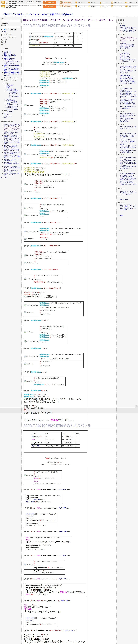Open 愚痴板 board link

point(8,103)
